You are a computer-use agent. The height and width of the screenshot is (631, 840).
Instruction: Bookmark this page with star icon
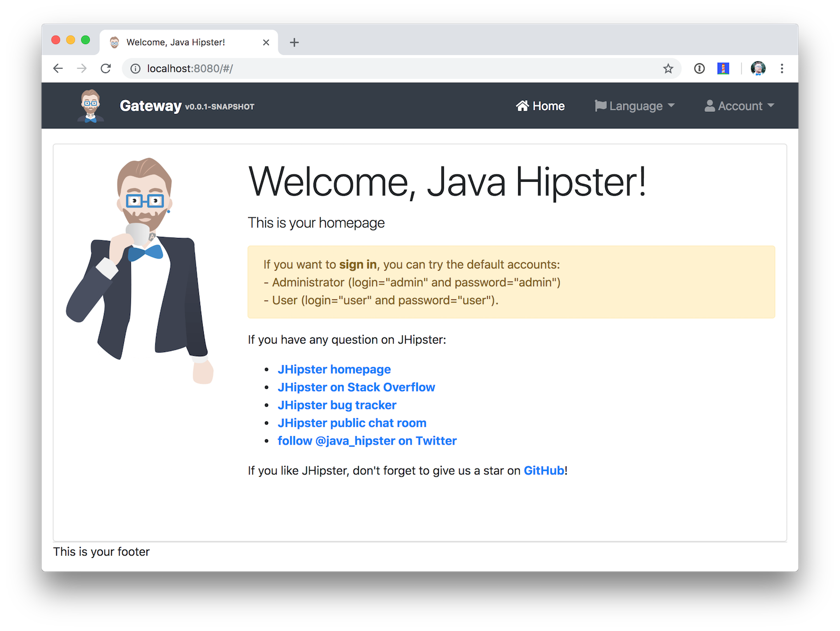668,68
